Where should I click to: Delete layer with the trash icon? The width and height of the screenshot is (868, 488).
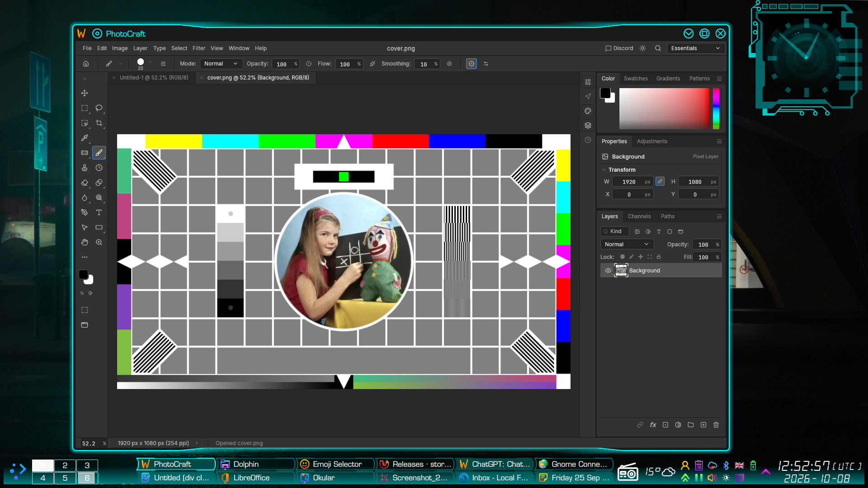click(x=716, y=425)
